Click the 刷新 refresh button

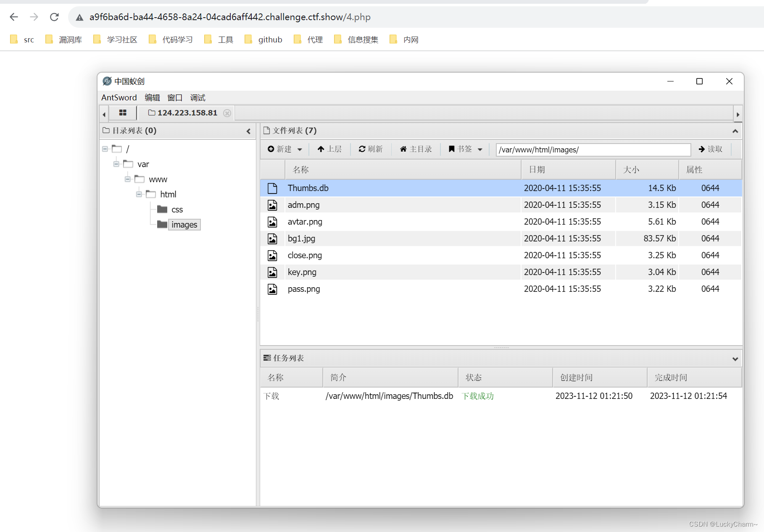pos(370,149)
